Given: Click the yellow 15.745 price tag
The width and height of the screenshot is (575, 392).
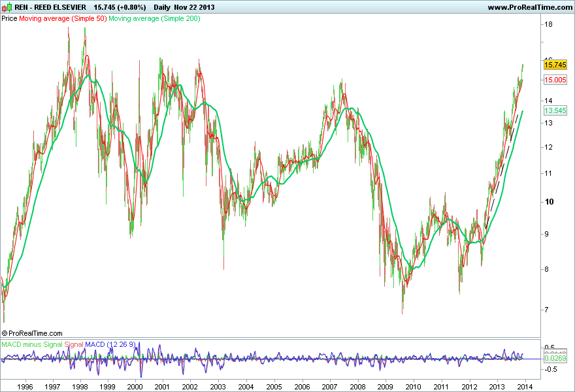Looking at the screenshot, I should (x=555, y=65).
